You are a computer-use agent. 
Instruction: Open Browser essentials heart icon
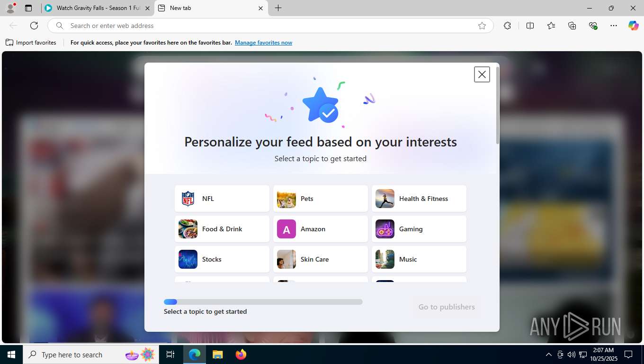593,26
